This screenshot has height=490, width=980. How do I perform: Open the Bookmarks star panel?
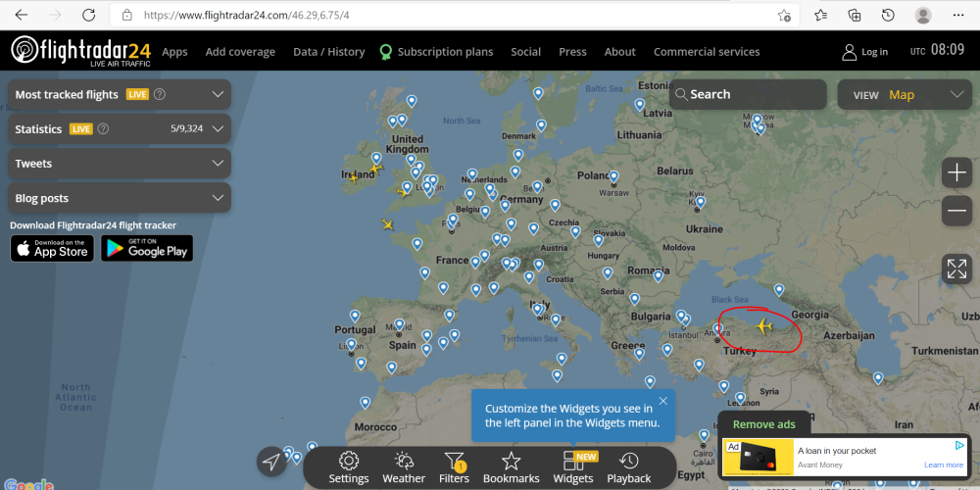(x=511, y=466)
